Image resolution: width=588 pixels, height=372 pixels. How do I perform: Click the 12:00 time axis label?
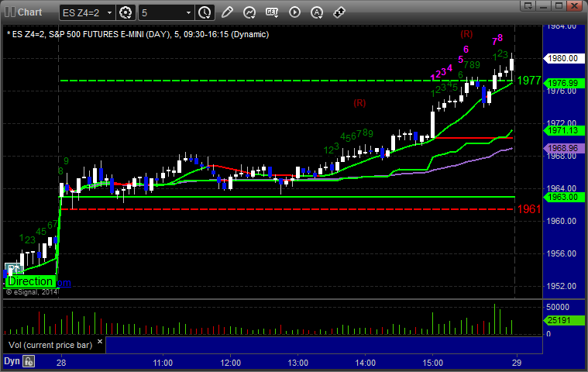pyautogui.click(x=230, y=363)
